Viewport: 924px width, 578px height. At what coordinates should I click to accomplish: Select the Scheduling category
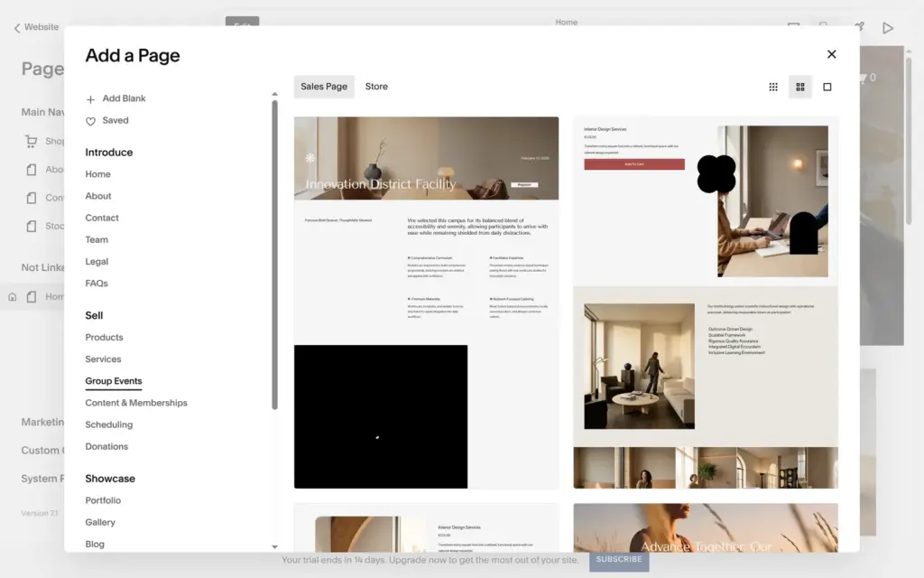[x=109, y=424]
